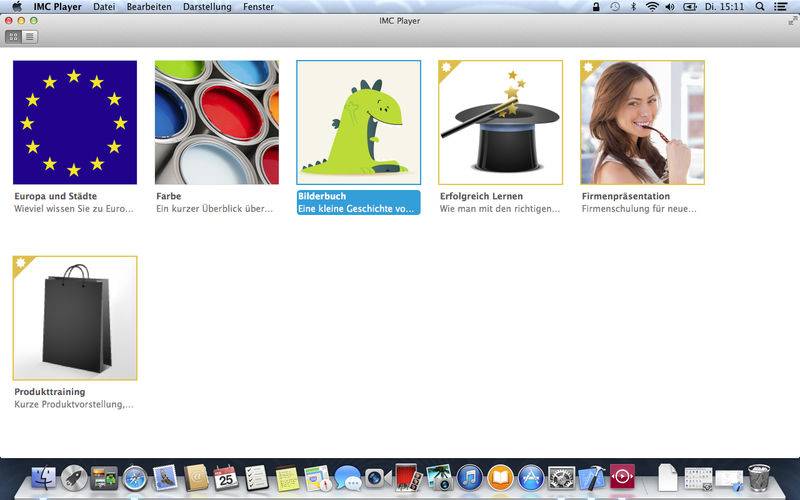Open the Fenster menu
Screen dimensions: 800x500
point(258,7)
